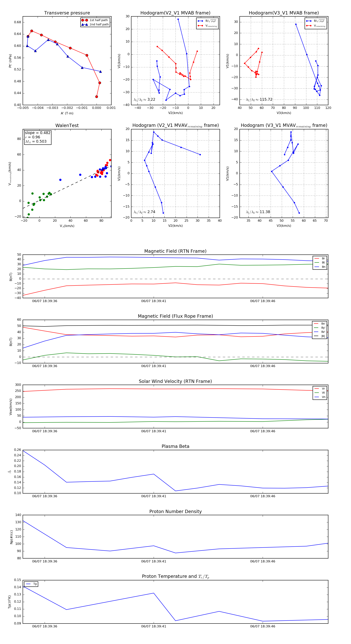Viewport: 351px width, 644px height.
Task: Click 'Bn' legend entry in RTN plot
Action: tap(320, 267)
